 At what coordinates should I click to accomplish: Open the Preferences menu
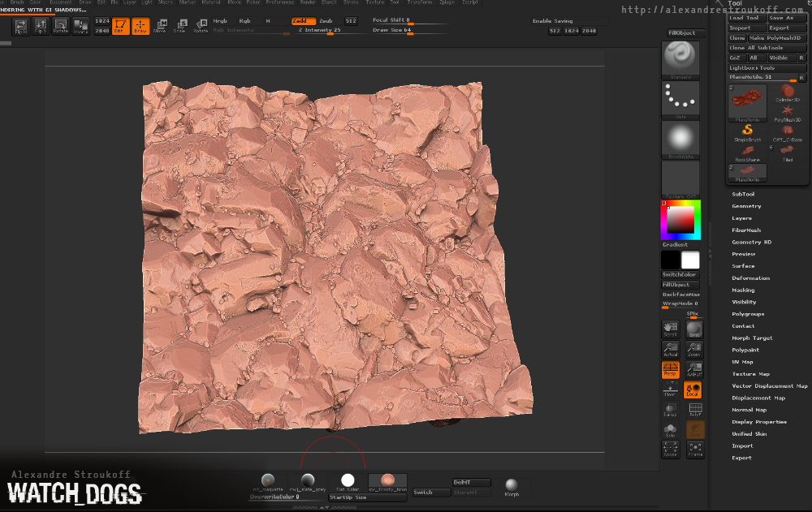279,2
